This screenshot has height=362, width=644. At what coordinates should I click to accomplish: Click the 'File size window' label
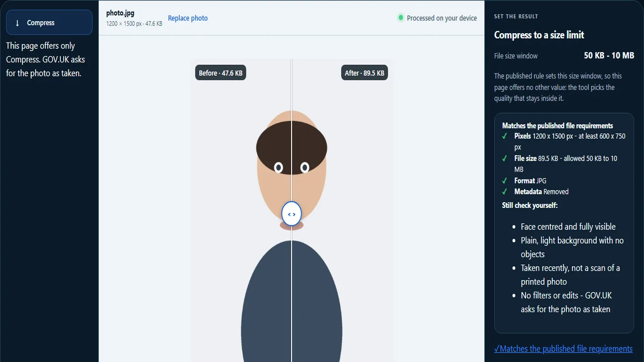[516, 56]
